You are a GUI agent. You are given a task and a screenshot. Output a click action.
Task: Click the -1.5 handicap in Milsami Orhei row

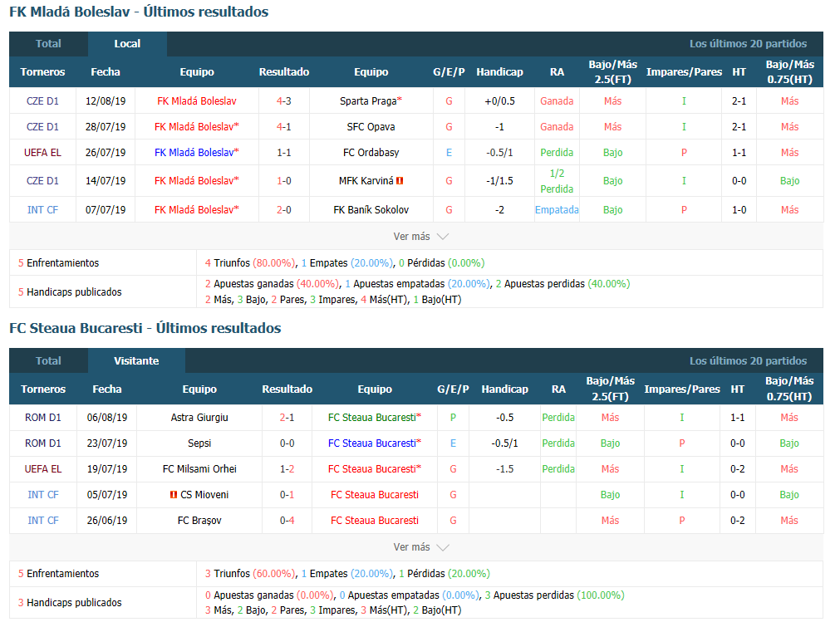point(504,469)
